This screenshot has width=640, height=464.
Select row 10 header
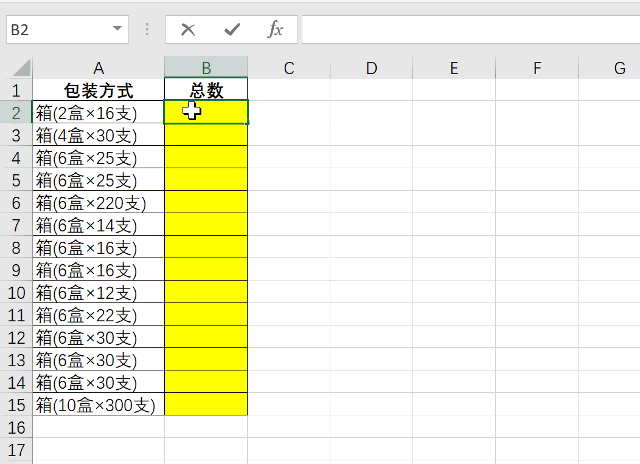[16, 292]
